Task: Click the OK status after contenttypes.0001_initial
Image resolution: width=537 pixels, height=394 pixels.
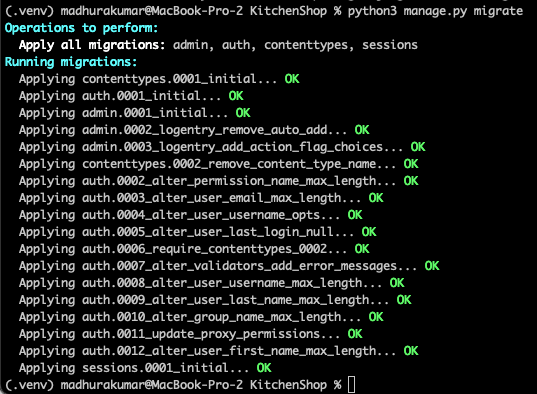Action: (x=292, y=79)
